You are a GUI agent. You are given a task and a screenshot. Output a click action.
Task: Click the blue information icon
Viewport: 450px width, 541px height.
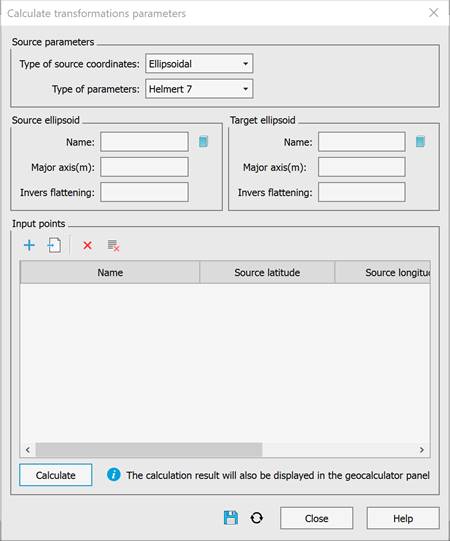[114, 475]
